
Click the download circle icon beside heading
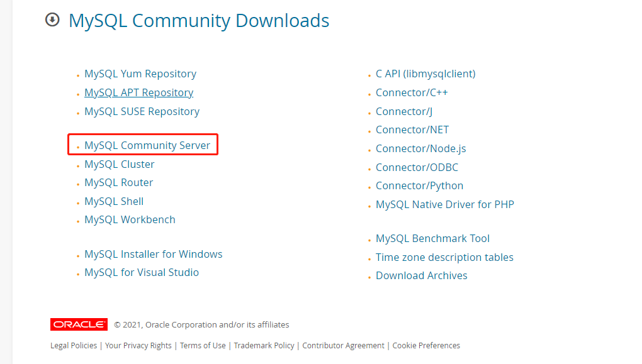point(52,19)
